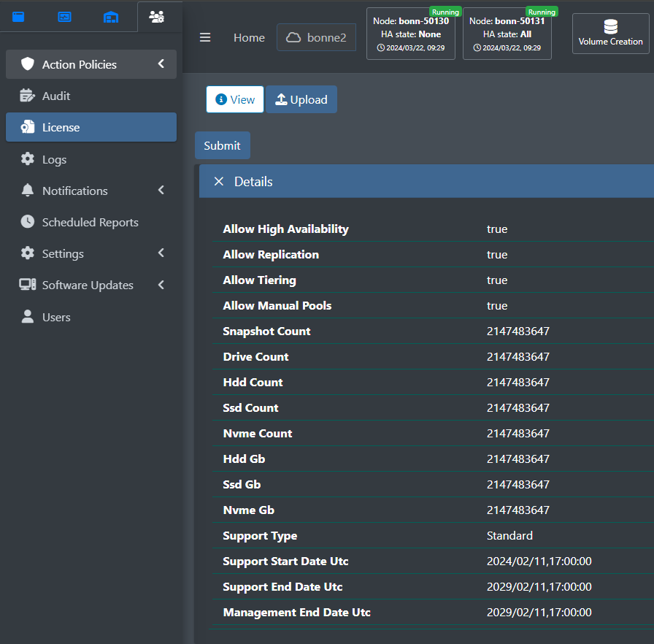Click the Scheduled Reports clock icon
This screenshot has width=654, height=644.
[28, 221]
